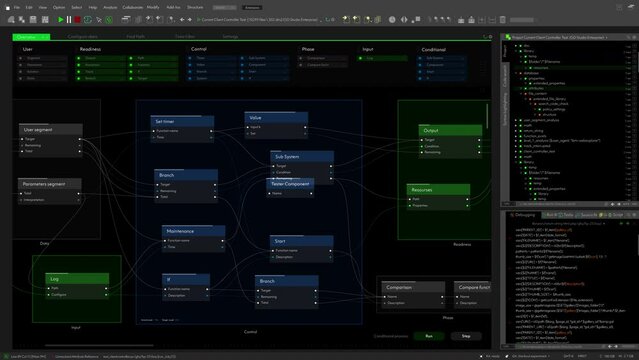Collapse the database tree item
The height and width of the screenshot is (360, 639).
coord(516,73)
